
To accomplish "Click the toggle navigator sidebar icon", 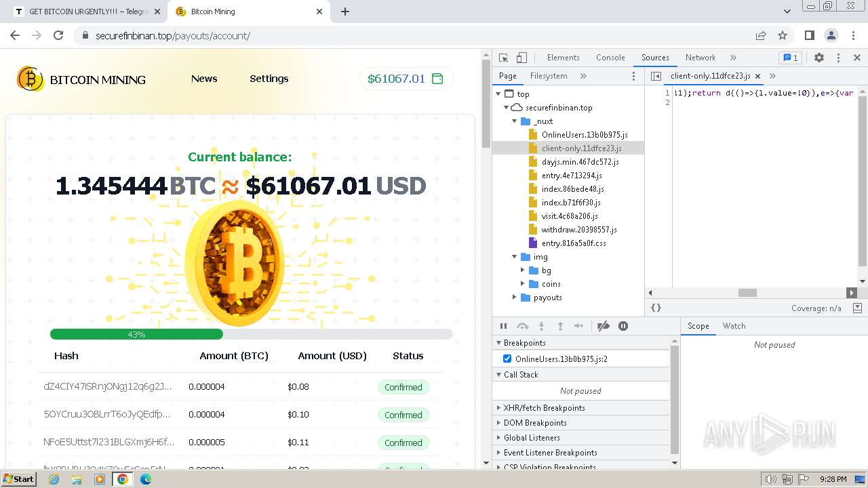I will (656, 76).
